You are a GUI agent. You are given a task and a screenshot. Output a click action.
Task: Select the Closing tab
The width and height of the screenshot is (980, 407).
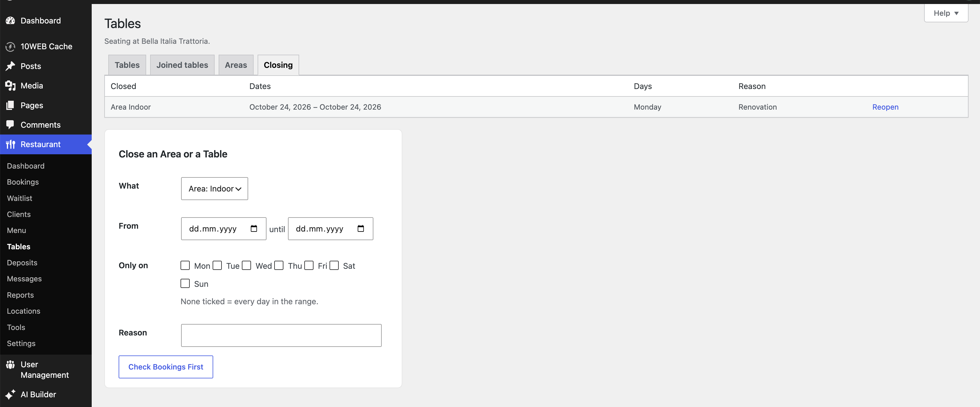click(278, 65)
